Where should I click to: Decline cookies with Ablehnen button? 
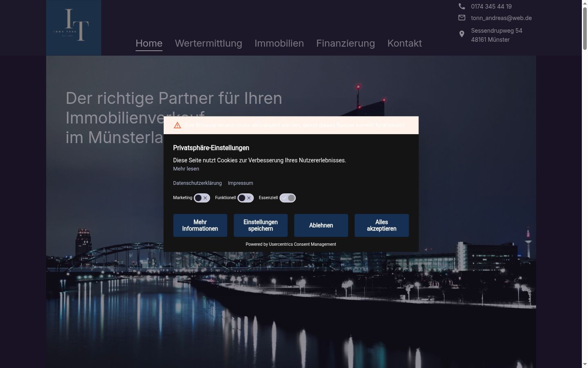[x=321, y=225]
